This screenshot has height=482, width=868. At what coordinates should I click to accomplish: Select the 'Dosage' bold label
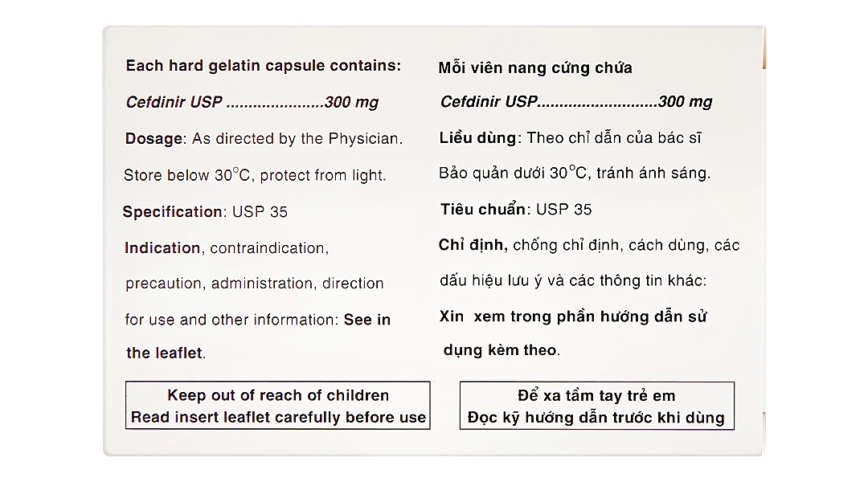154,138
